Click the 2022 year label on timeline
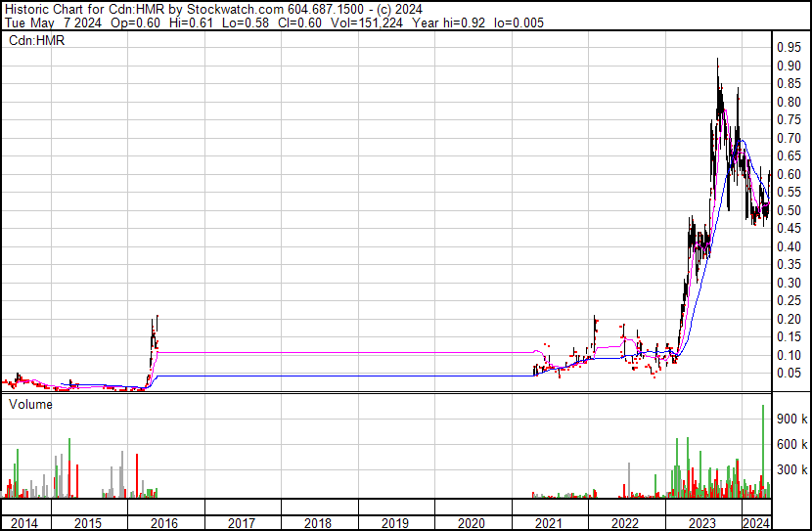The width and height of the screenshot is (812, 531). [625, 523]
